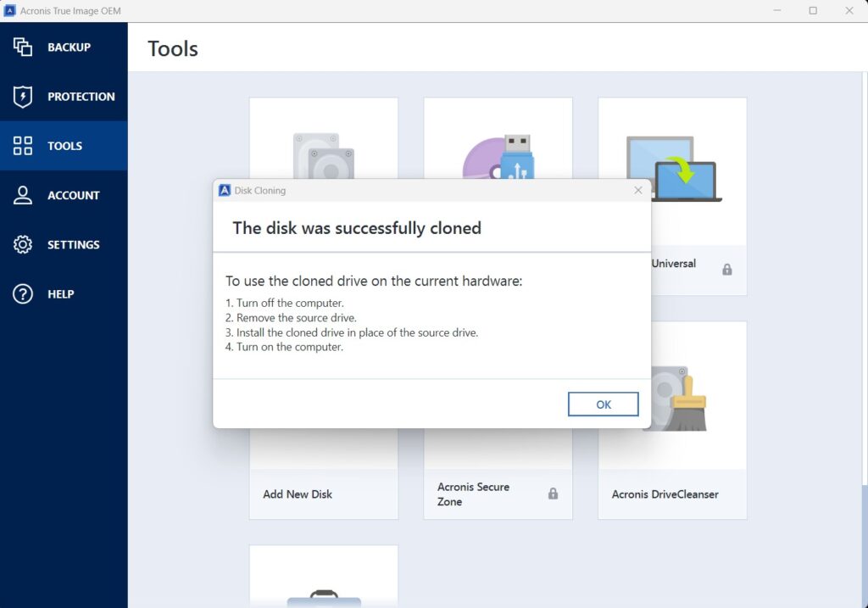Select the Tools sidebar item
The height and width of the screenshot is (608, 868).
[64, 146]
